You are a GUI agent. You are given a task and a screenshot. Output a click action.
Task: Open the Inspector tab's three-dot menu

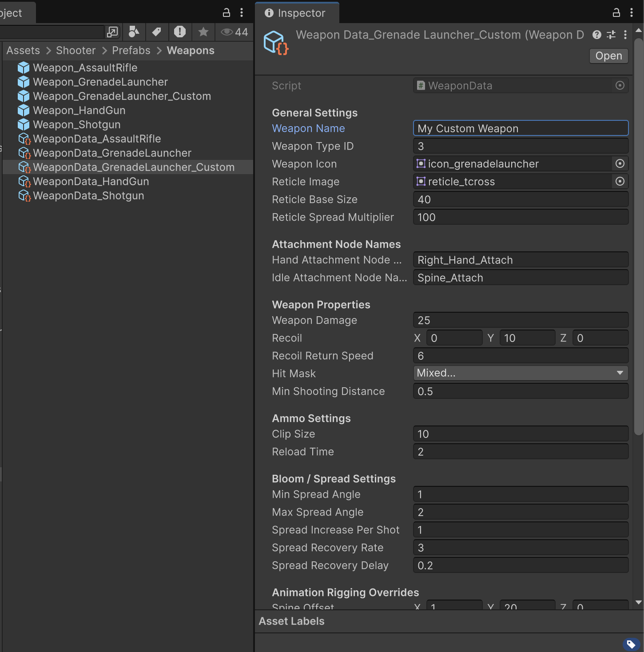pyautogui.click(x=632, y=12)
